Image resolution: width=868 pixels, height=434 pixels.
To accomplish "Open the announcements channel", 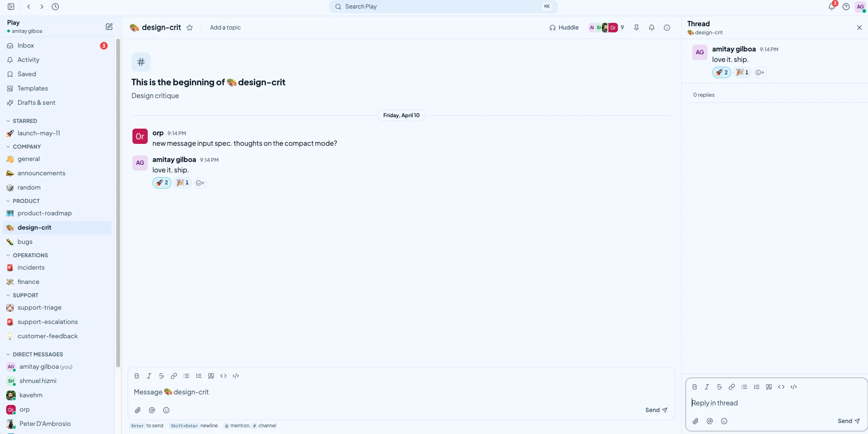I will pyautogui.click(x=57, y=173).
